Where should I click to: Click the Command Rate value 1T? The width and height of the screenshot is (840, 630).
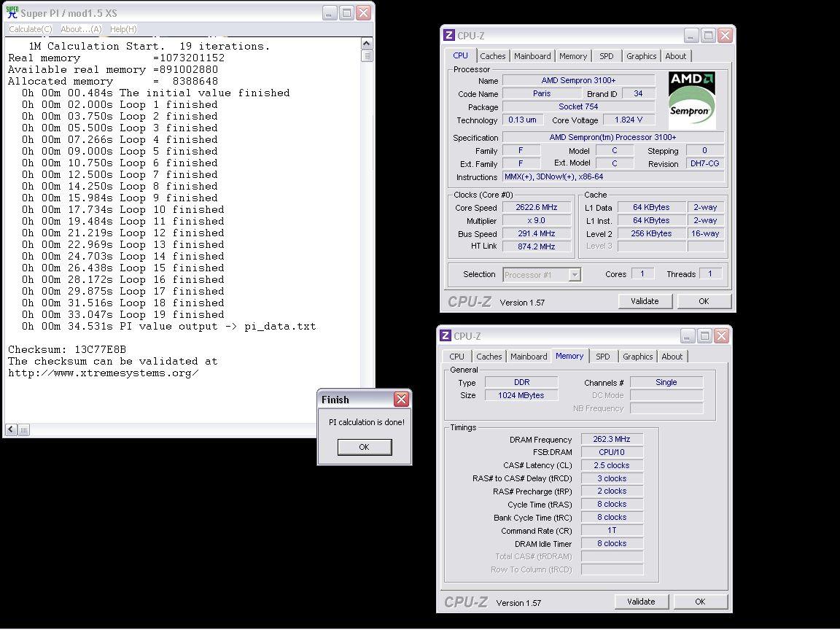click(612, 530)
